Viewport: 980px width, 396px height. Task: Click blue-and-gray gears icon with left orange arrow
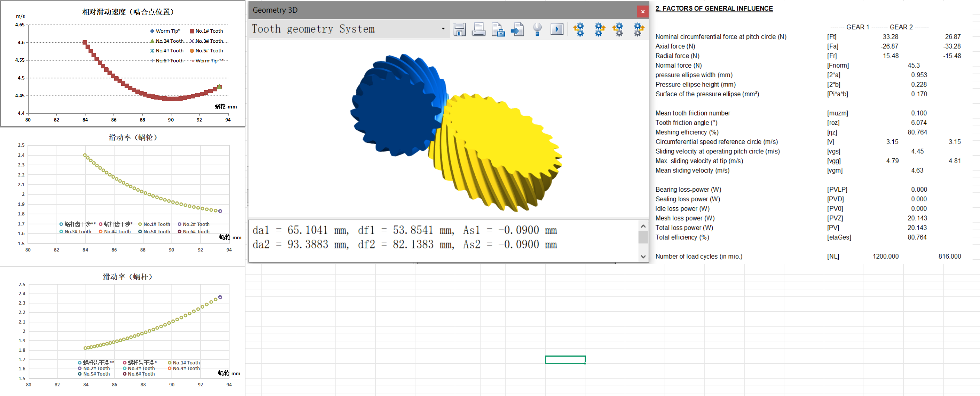click(x=618, y=29)
